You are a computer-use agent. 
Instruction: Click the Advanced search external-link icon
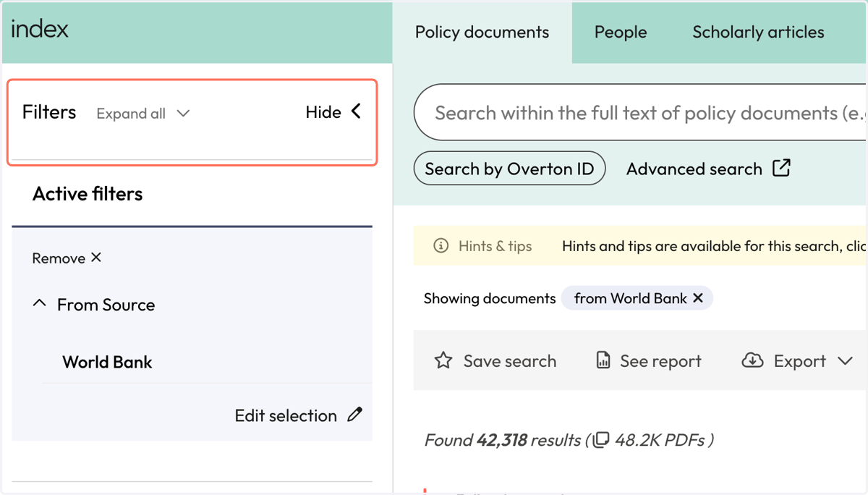click(782, 168)
